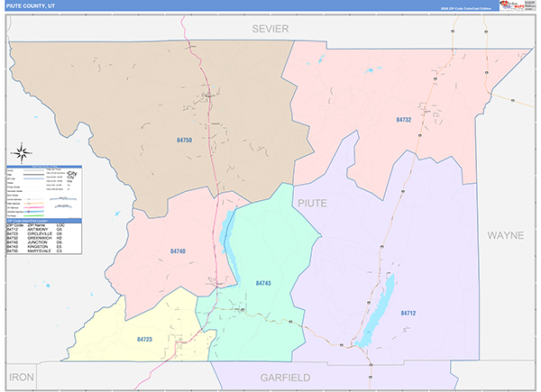Click the orange State Highway legend line
The width and height of the screenshot is (541, 392).
(x=33, y=204)
